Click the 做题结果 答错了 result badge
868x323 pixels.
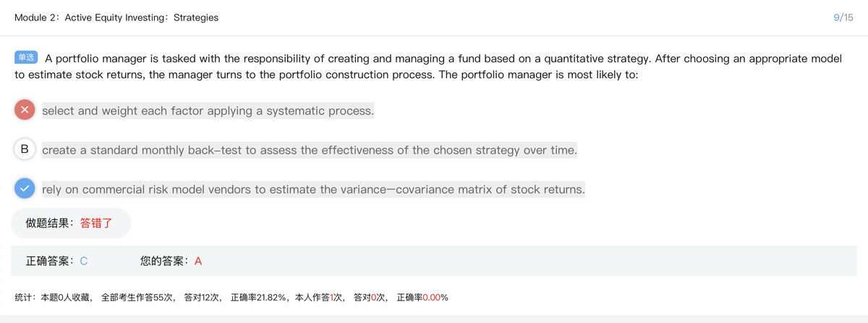[x=70, y=223]
